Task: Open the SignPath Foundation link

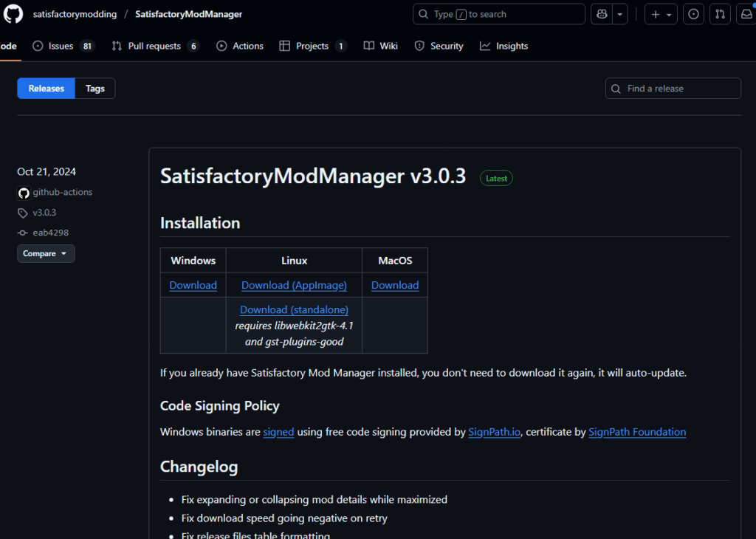Action: 636,432
